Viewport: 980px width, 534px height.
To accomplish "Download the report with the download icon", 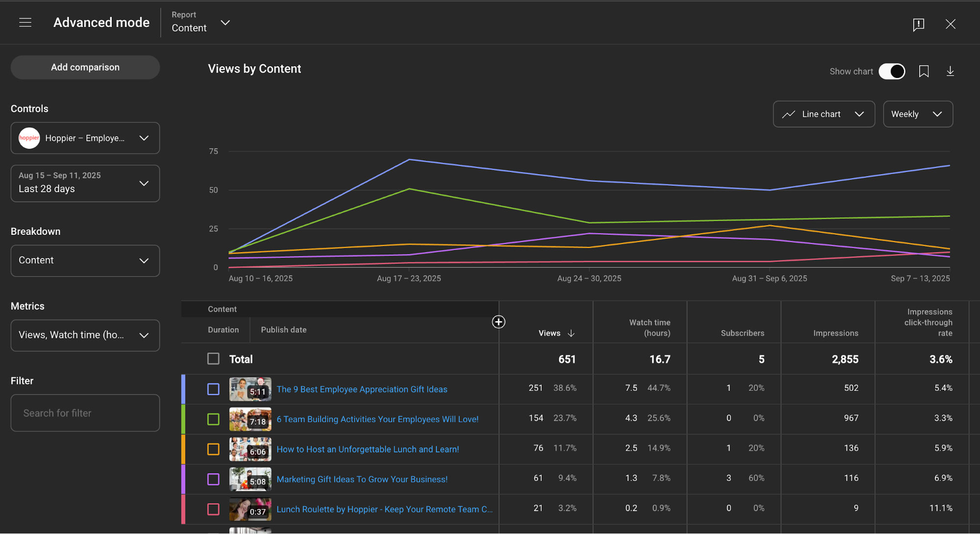I will coord(950,71).
